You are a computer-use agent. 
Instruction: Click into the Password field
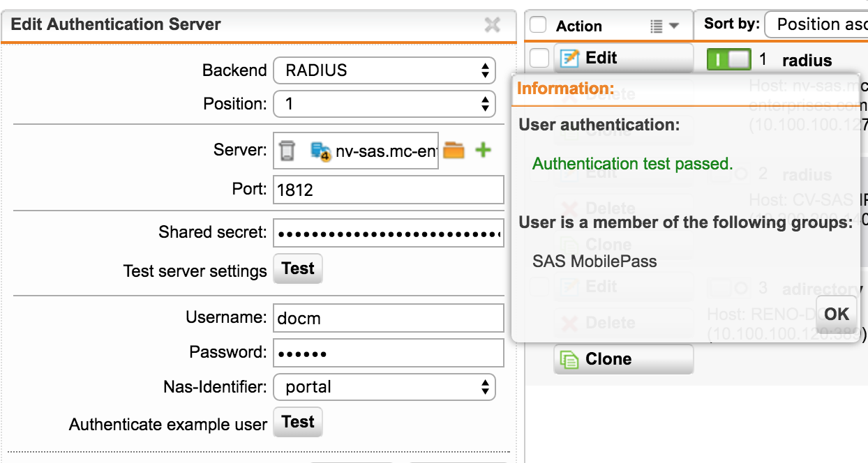tap(389, 352)
